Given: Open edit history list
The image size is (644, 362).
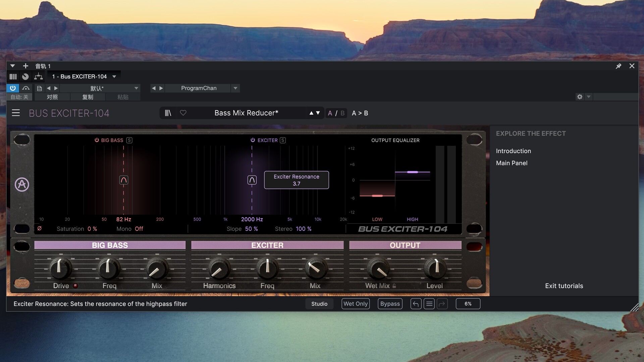Looking at the screenshot, I should pos(429,304).
